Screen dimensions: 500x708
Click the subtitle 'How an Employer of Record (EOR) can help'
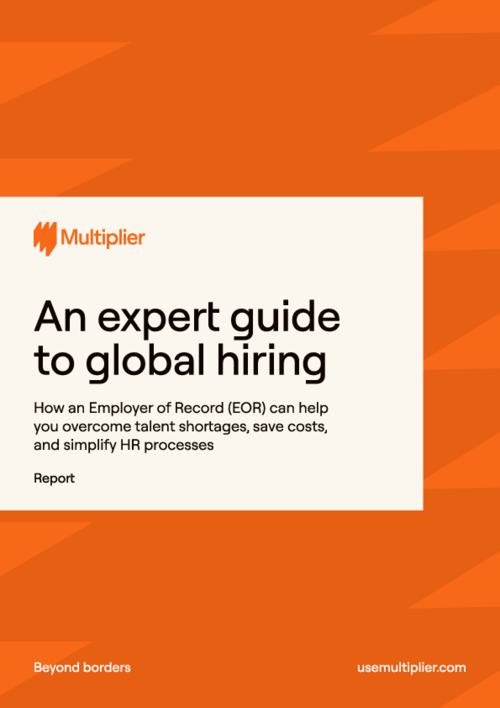click(x=181, y=408)
